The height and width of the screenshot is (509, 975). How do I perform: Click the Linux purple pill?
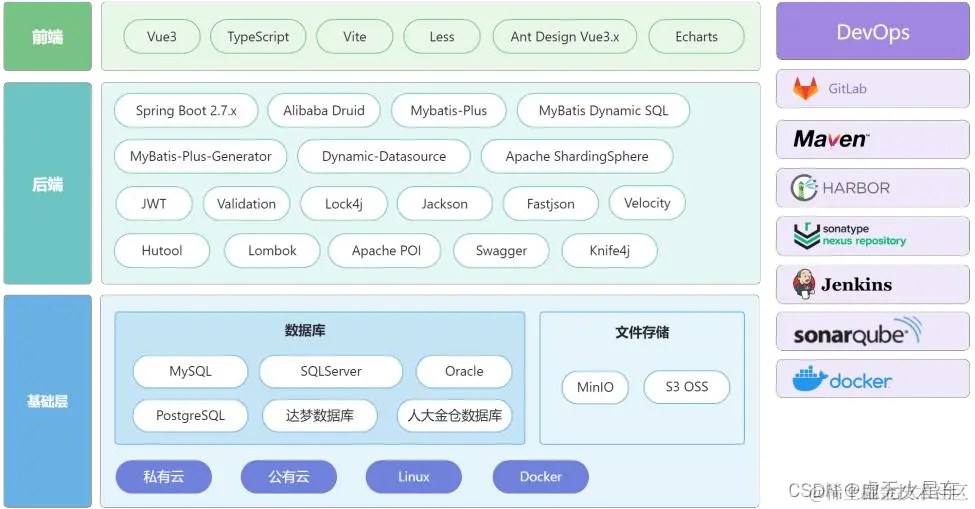click(x=414, y=477)
